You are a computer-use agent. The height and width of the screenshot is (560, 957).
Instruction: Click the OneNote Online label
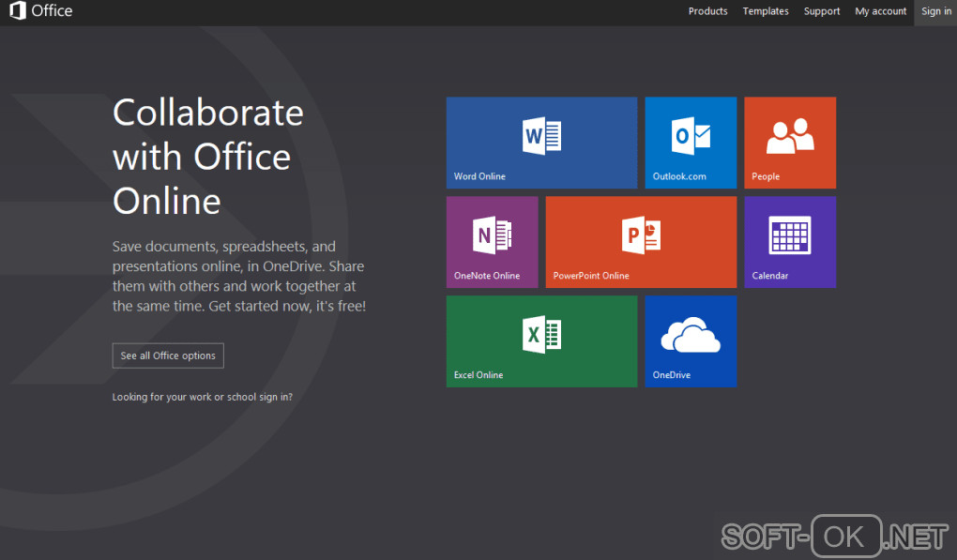487,276
